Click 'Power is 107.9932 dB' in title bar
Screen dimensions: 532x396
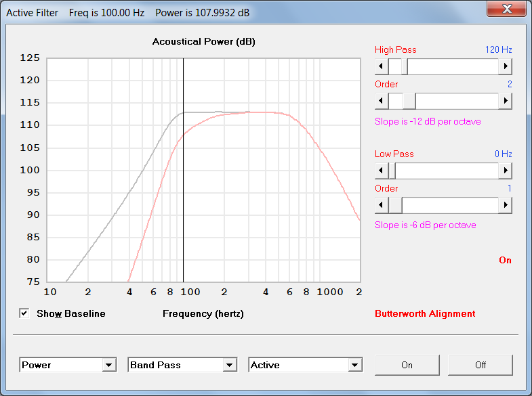202,13
